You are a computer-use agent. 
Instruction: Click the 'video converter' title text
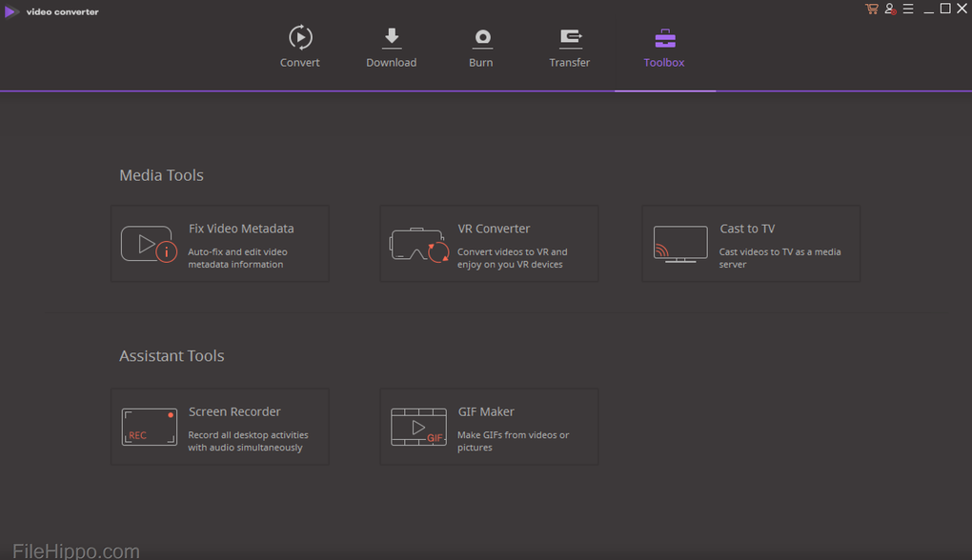[63, 11]
